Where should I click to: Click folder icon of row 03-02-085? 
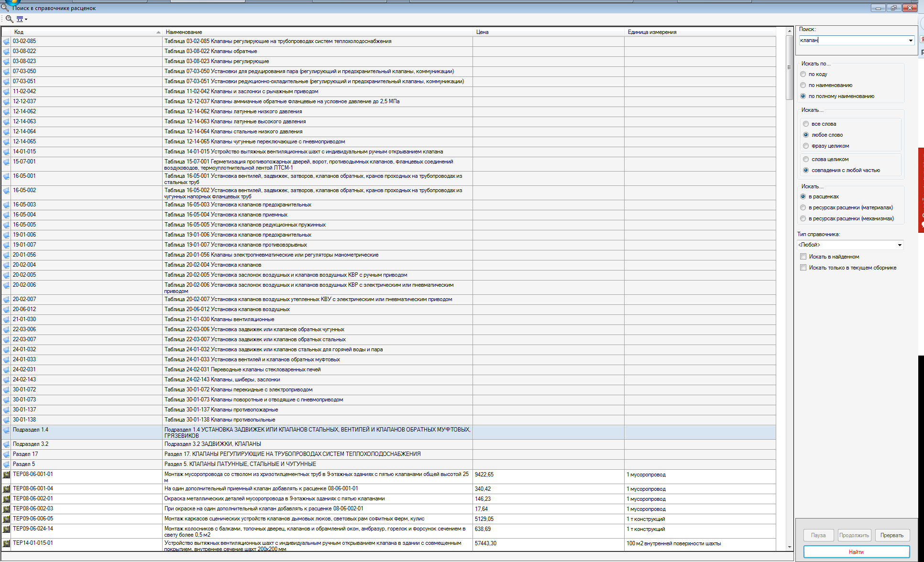pos(6,42)
